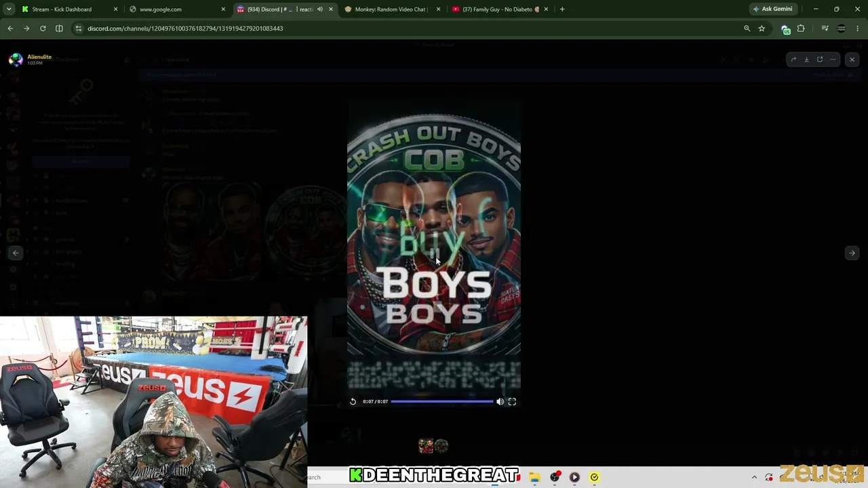Screen dimensions: 868x488
Task: Select the first media thumbnail below the video
Action: coord(426,445)
